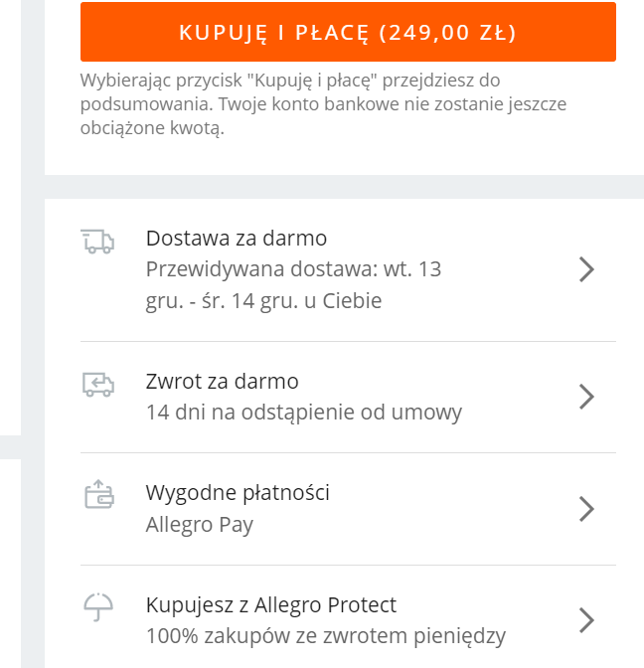The width and height of the screenshot is (644, 668).
Task: Tap the Allegro Protect umbrella icon
Action: point(98,607)
